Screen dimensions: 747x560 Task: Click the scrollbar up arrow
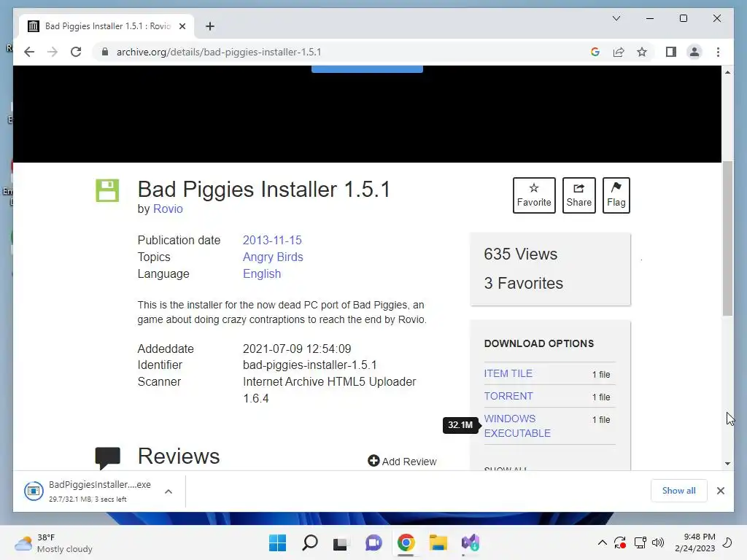pyautogui.click(x=727, y=72)
